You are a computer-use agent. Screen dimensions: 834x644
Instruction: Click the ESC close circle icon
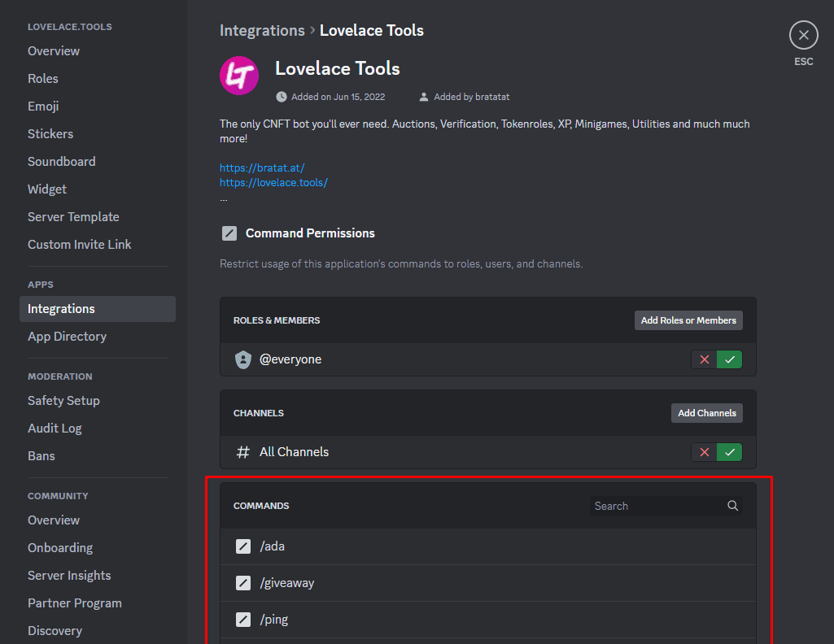(803, 35)
